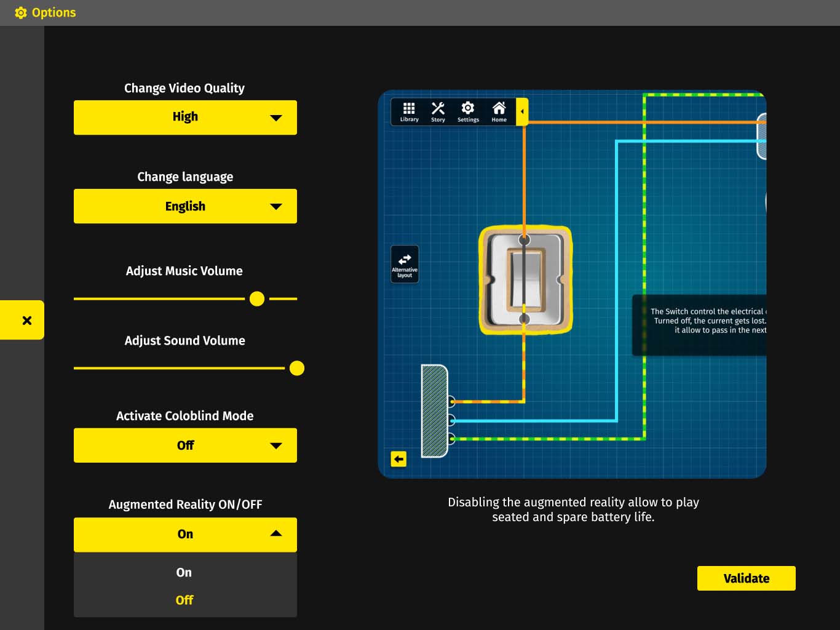
Task: Collapse the preview toolbar using arrow tab
Action: coord(522,112)
